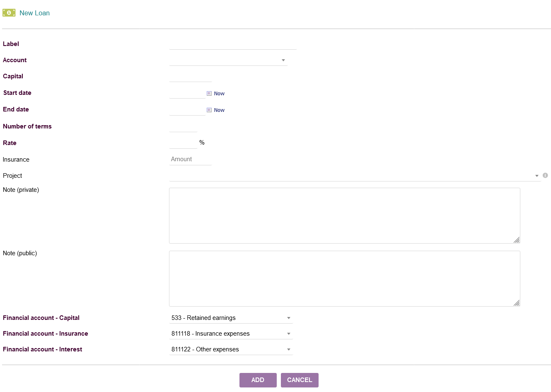Image resolution: width=551 pixels, height=392 pixels.
Task: Expand the Project dropdown list
Action: [354, 176]
